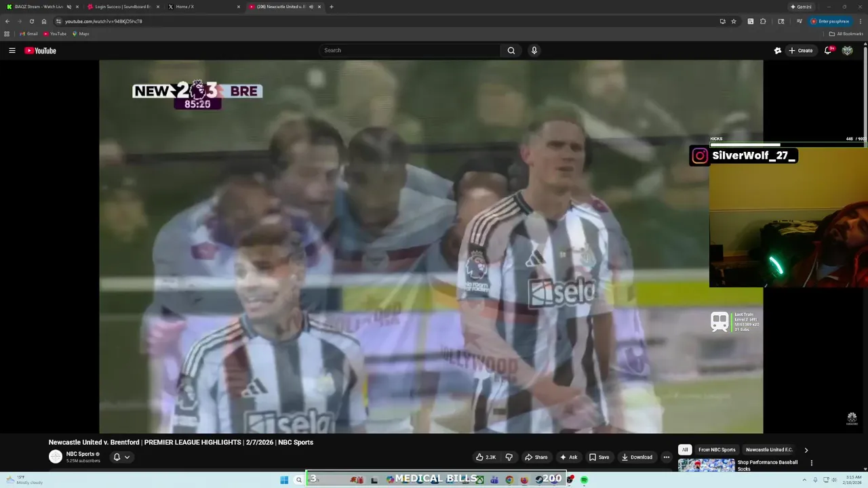This screenshot has height=488, width=868.
Task: Download the video
Action: (637, 457)
